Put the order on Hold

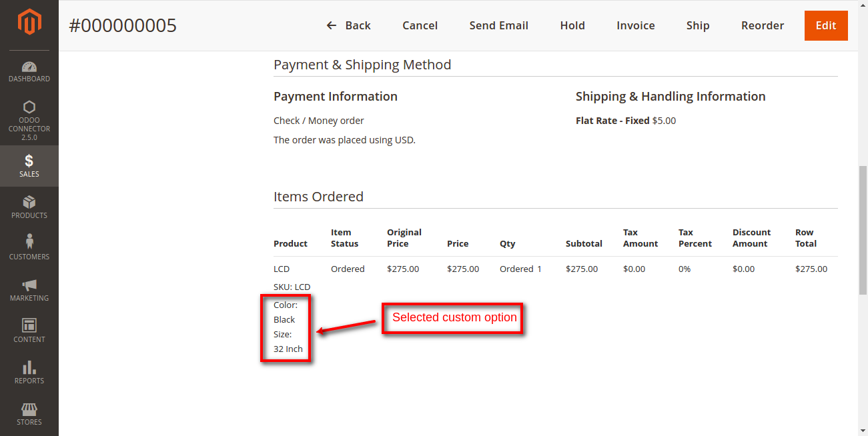pos(572,25)
